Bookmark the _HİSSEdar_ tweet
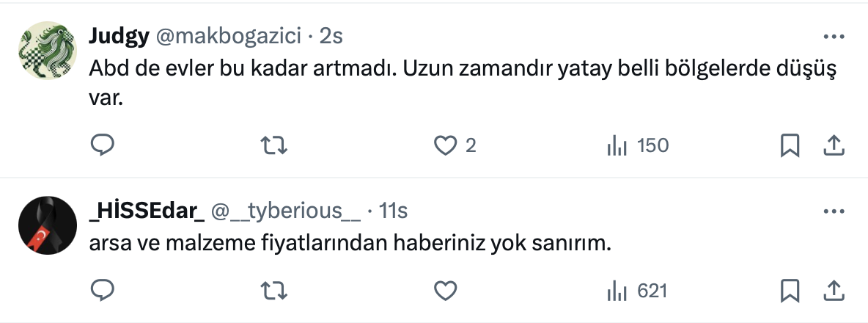 coord(790,291)
